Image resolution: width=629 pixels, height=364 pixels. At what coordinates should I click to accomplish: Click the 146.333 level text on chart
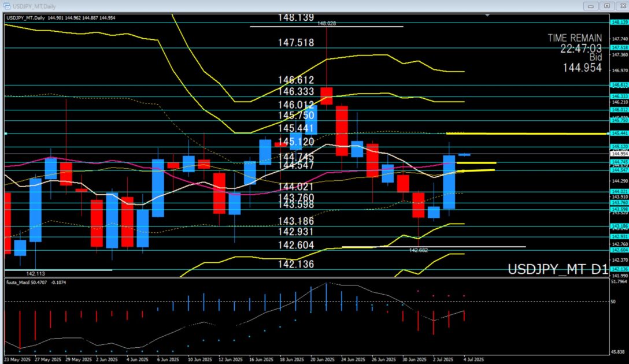pyautogui.click(x=296, y=92)
